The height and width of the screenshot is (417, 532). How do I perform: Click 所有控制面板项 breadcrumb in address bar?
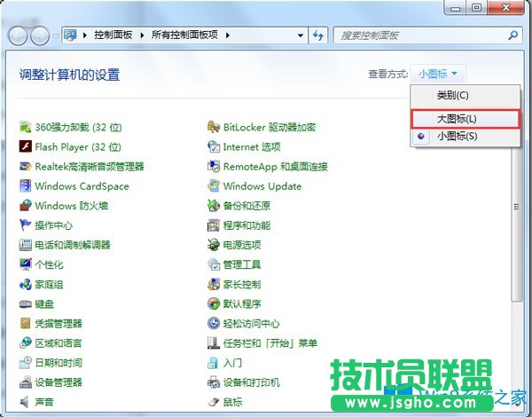pyautogui.click(x=184, y=35)
